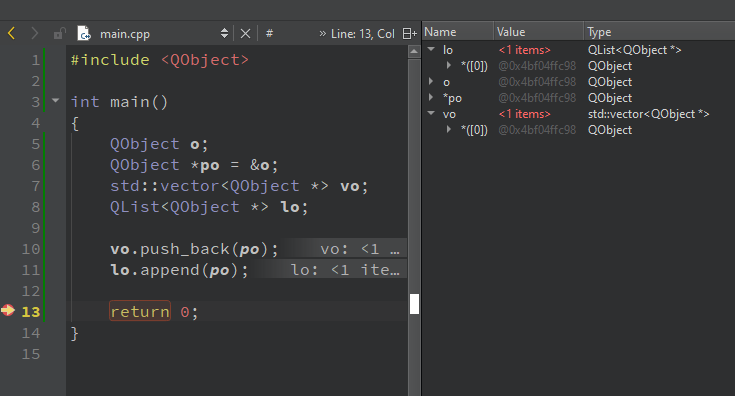
Task: Click the current-line debugger arrow at line 13
Action: coord(8,310)
